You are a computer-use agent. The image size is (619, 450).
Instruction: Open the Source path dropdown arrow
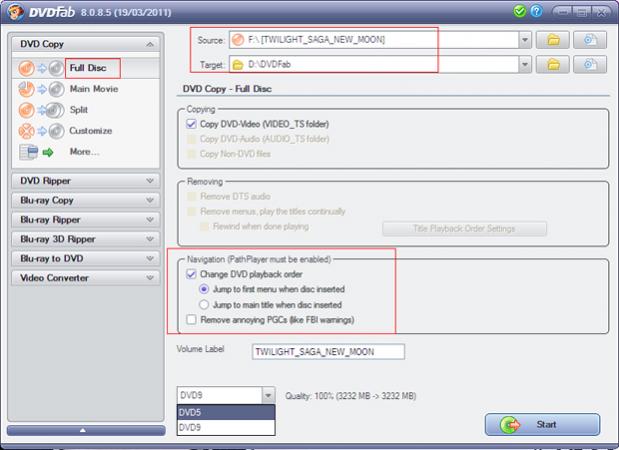pyautogui.click(x=525, y=40)
